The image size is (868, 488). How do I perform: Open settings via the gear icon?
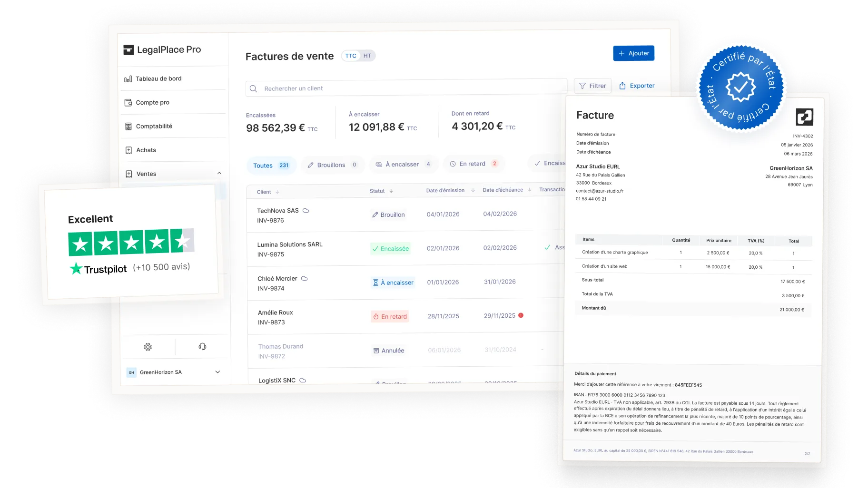point(148,347)
